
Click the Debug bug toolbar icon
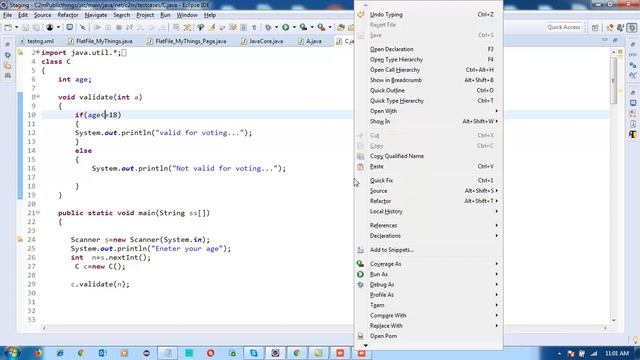268,27
